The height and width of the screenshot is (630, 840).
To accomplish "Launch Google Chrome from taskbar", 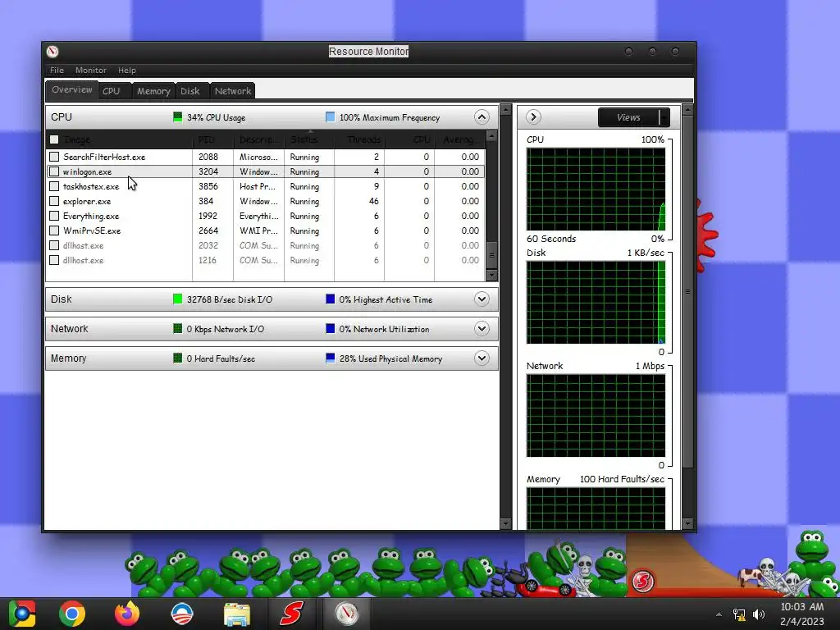I will coord(72,614).
